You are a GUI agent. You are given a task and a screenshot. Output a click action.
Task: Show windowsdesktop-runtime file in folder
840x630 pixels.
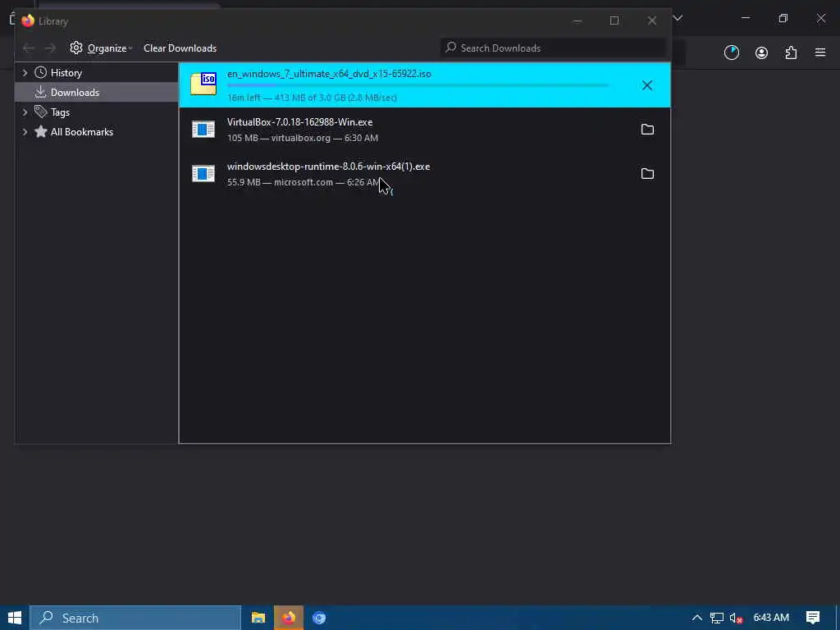(x=647, y=174)
